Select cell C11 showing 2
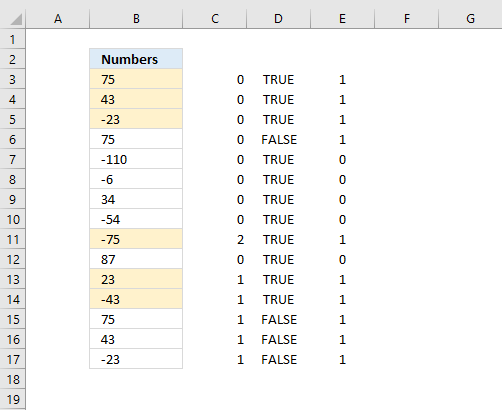This screenshot has width=502, height=410. point(215,239)
